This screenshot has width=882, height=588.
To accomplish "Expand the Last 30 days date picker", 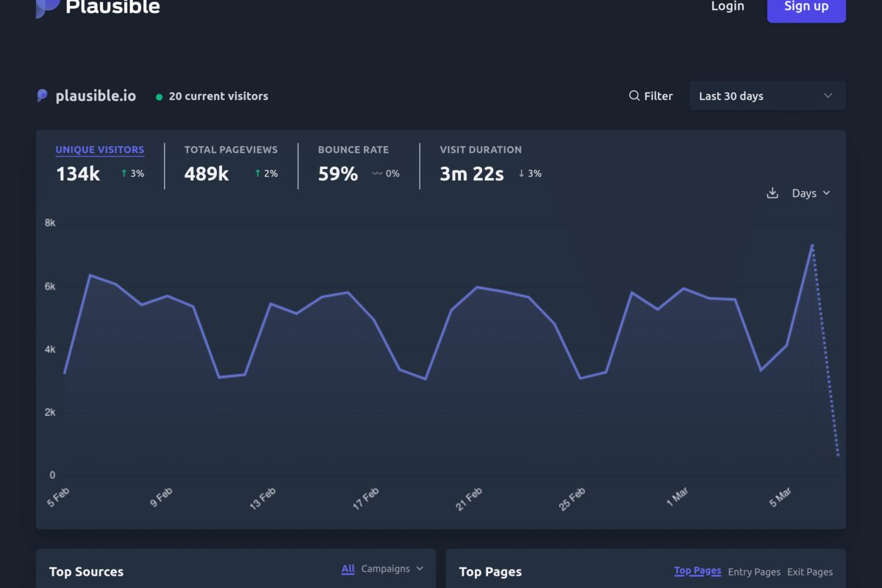I will [x=767, y=96].
